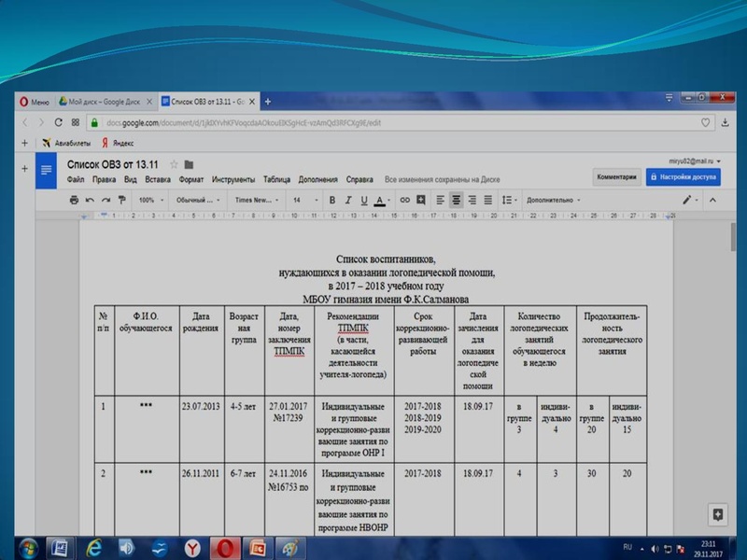Screen dimensions: 747x560
Task: Click the Undo arrow icon
Action: [x=90, y=200]
